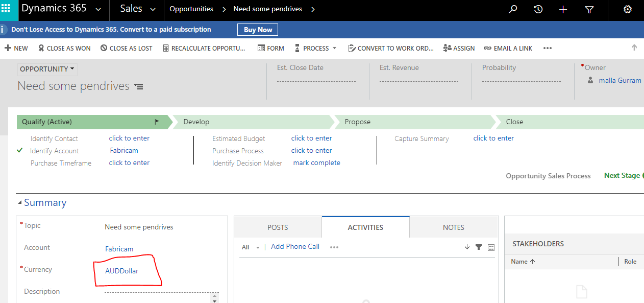The image size is (644, 303).
Task: Expand the Sales module dropdown
Action: click(153, 9)
